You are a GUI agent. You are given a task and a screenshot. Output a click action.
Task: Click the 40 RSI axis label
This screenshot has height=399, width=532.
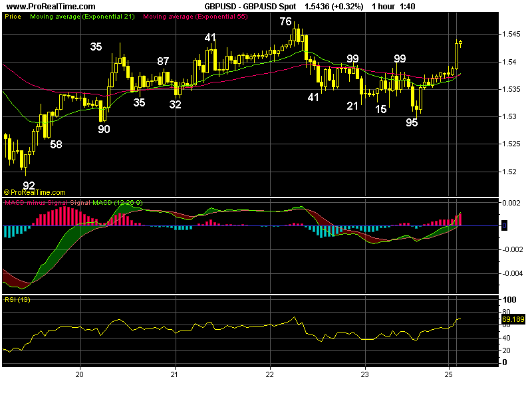pos(506,338)
